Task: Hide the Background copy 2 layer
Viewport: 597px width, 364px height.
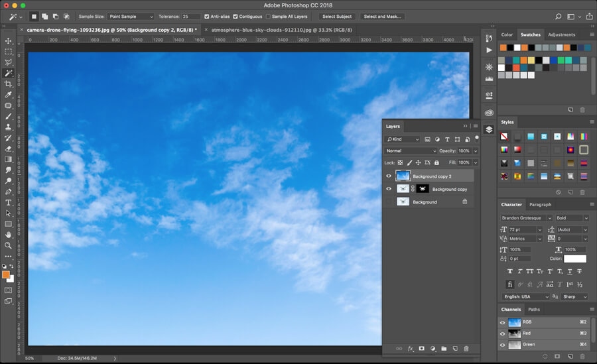Action: click(389, 176)
